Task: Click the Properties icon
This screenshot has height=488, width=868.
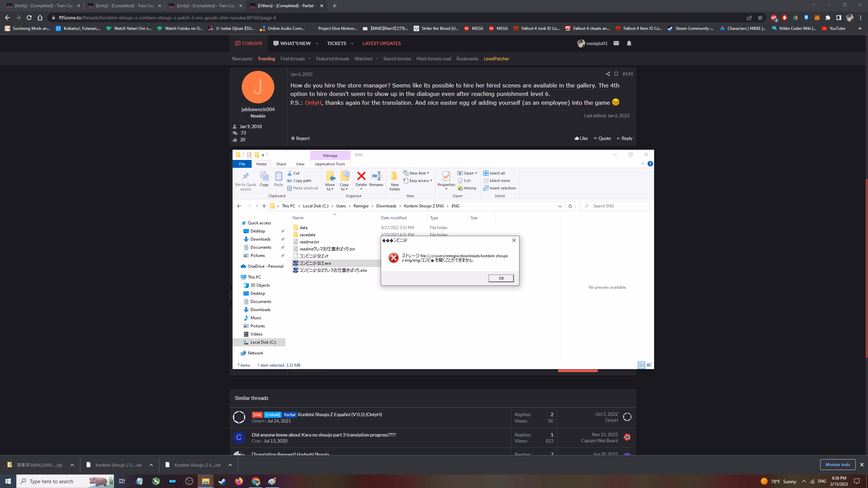Action: pos(446,176)
